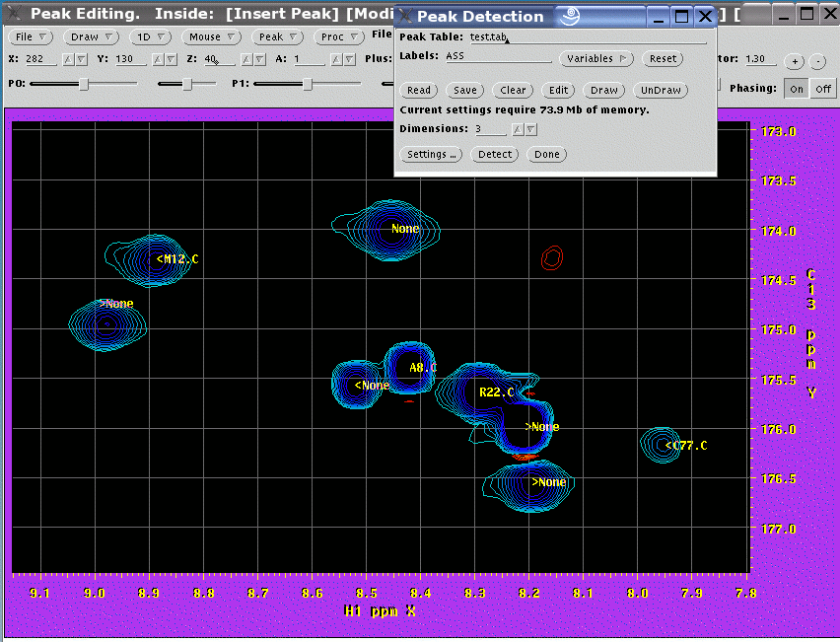Image resolution: width=840 pixels, height=642 pixels.
Task: Close the Peak Detection window
Action: point(705,17)
